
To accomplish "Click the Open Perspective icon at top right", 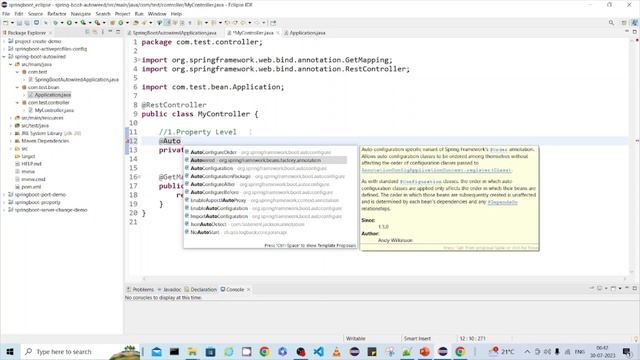I will click(x=624, y=23).
